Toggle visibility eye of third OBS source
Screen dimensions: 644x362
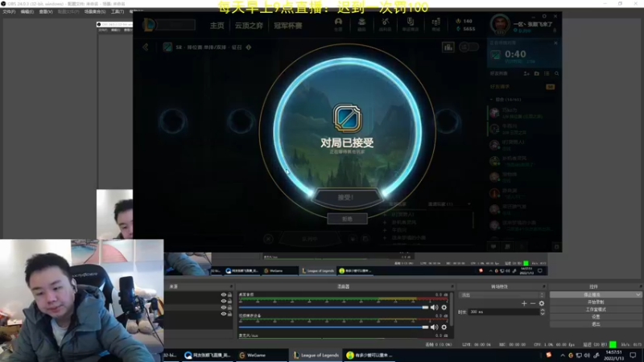coord(224,307)
